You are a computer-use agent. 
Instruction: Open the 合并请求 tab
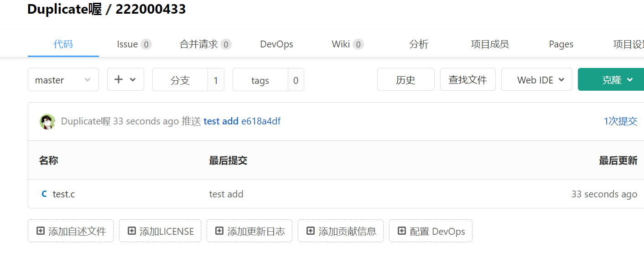(205, 44)
